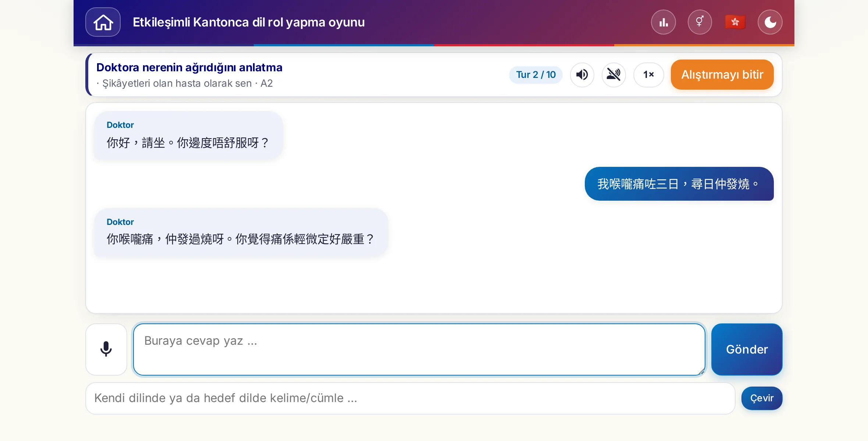
Task: Go to the home page icon
Action: point(103,22)
